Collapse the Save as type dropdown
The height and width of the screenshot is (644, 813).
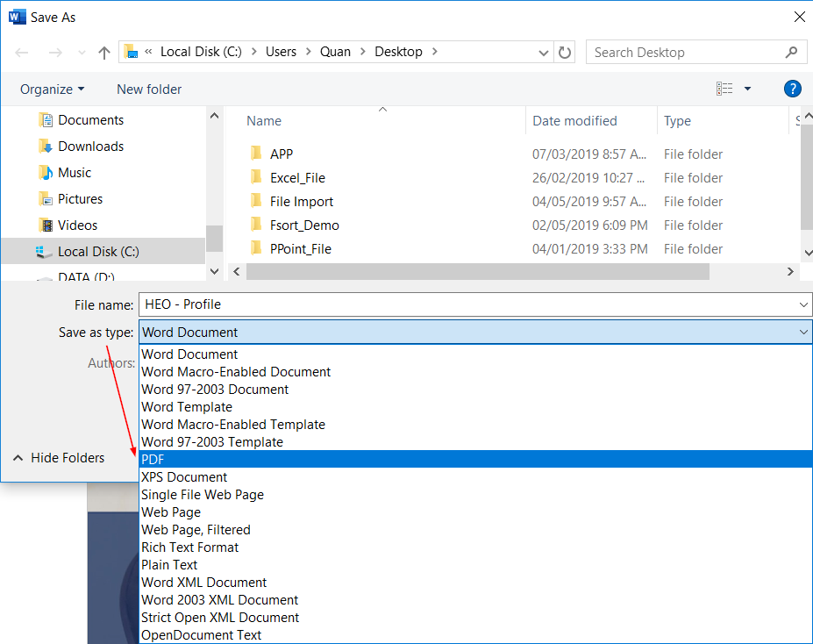(803, 333)
